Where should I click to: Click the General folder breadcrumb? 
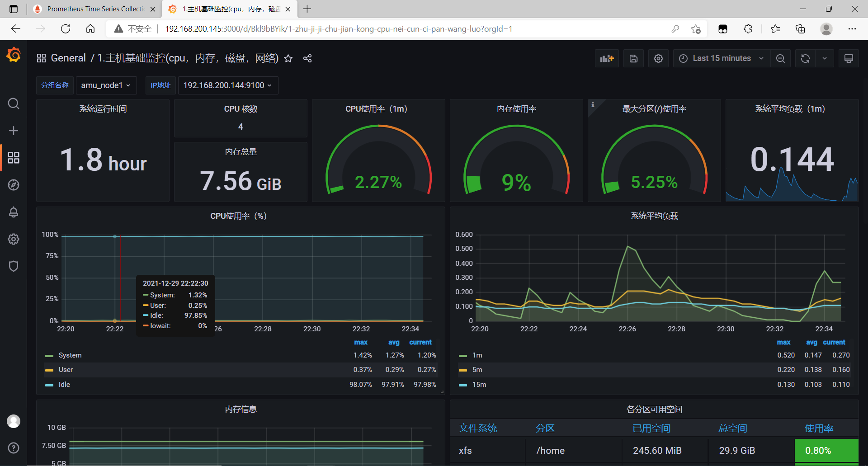pyautogui.click(x=68, y=58)
